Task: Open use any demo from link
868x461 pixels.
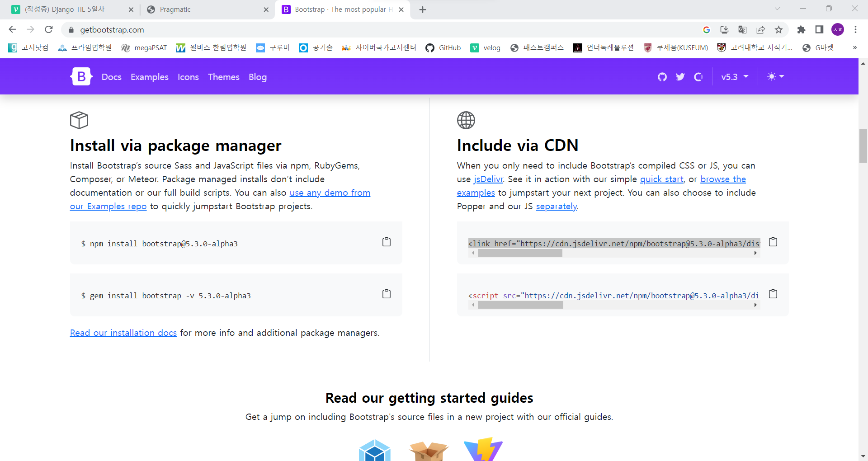Action: click(330, 193)
